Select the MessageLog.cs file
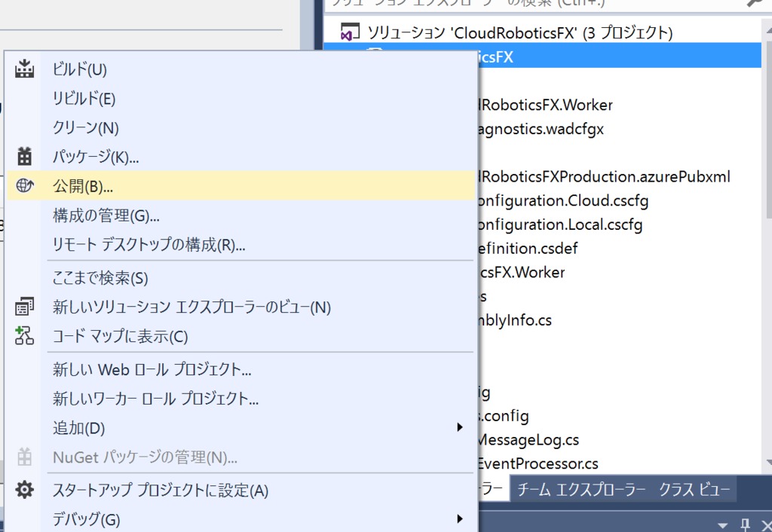The height and width of the screenshot is (532, 772). click(x=528, y=440)
